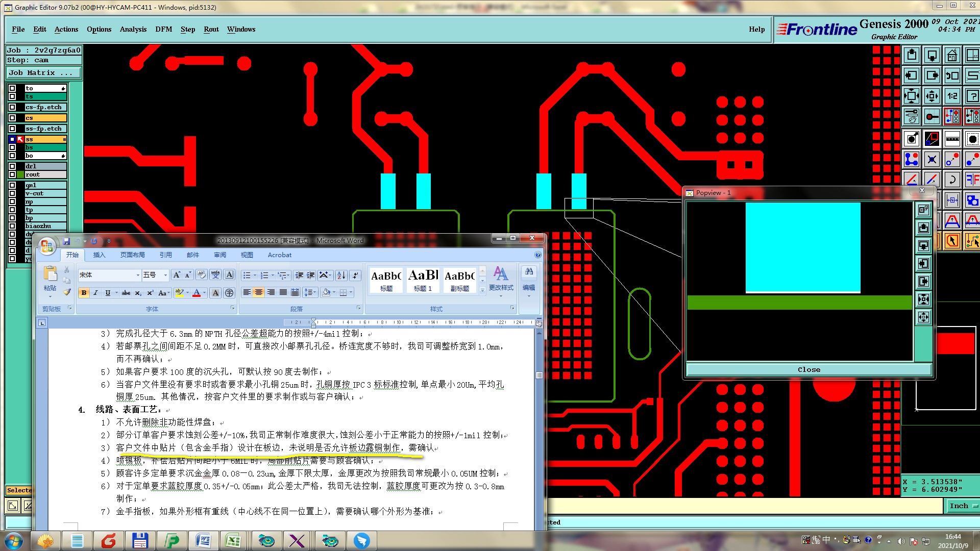The height and width of the screenshot is (551, 980).
Task: Switch to the 页面布局 ribbon tab
Action: coord(132,255)
